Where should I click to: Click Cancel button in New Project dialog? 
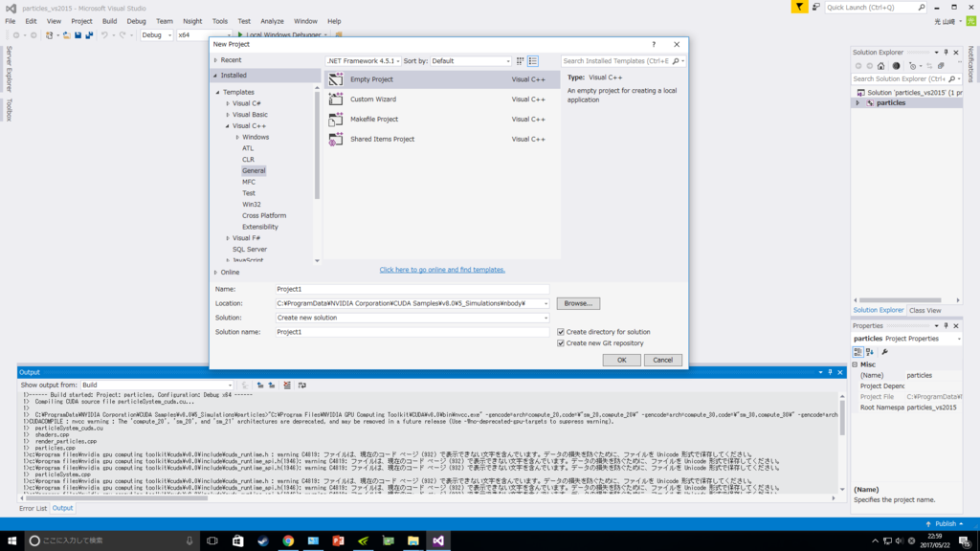[662, 361]
